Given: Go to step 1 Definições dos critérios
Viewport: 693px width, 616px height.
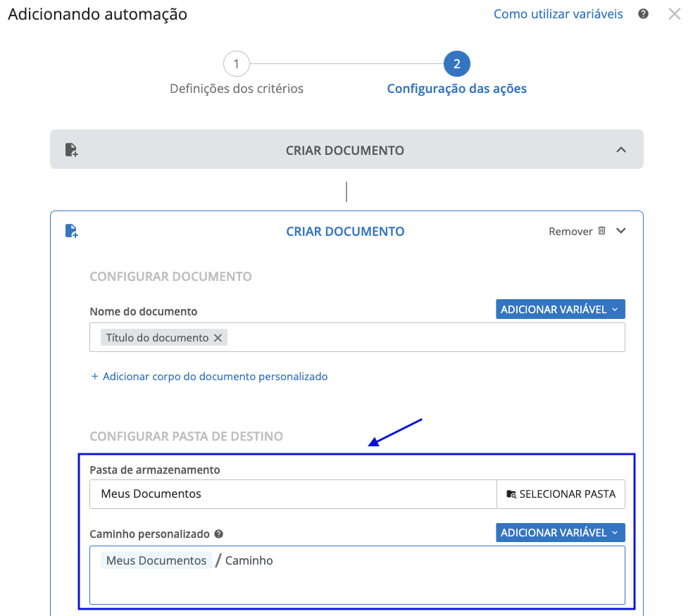Looking at the screenshot, I should [x=237, y=65].
